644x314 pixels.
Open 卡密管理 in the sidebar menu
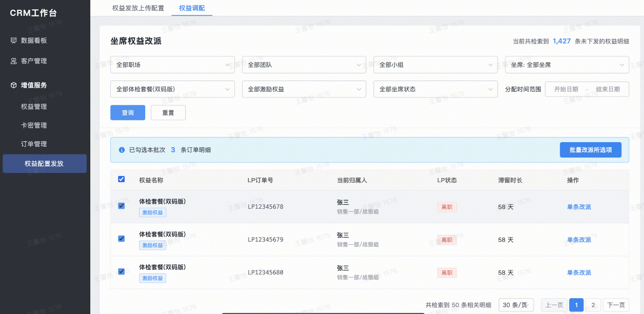click(x=34, y=125)
